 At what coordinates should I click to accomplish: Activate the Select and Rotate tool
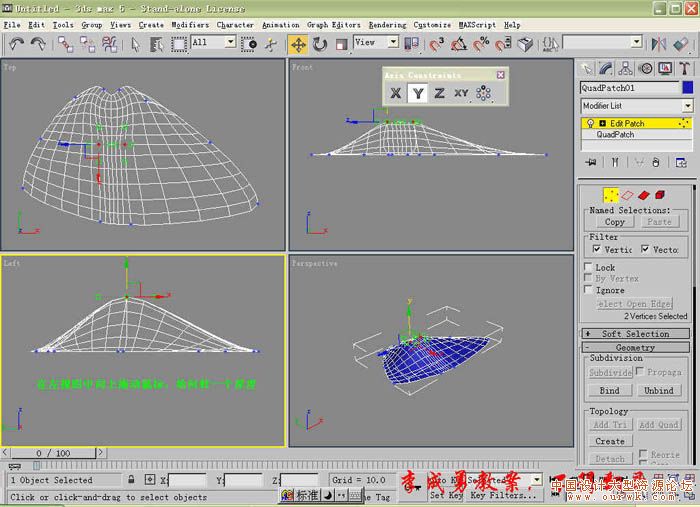320,44
